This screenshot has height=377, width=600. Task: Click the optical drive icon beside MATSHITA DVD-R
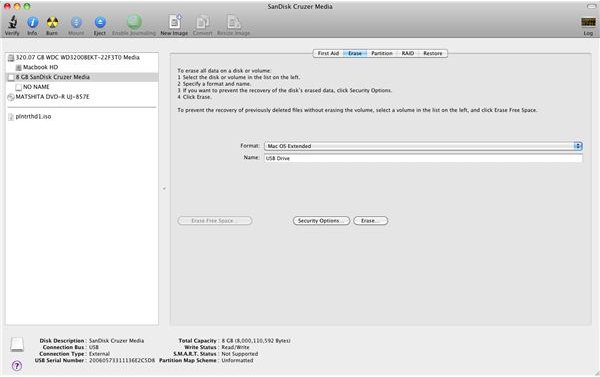point(11,97)
